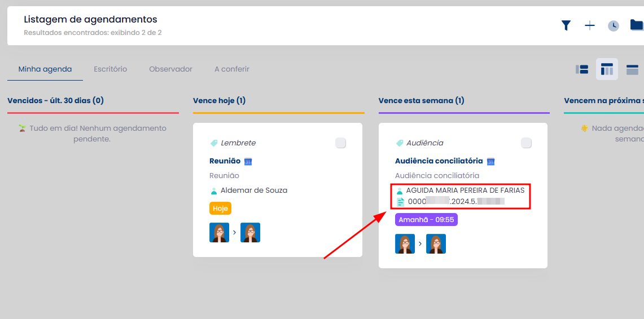Click the folder icon in header

click(636, 25)
